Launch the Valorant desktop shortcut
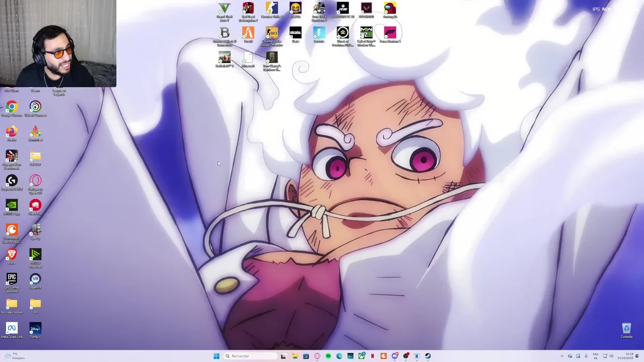This screenshot has height=362, width=644. tap(366, 11)
